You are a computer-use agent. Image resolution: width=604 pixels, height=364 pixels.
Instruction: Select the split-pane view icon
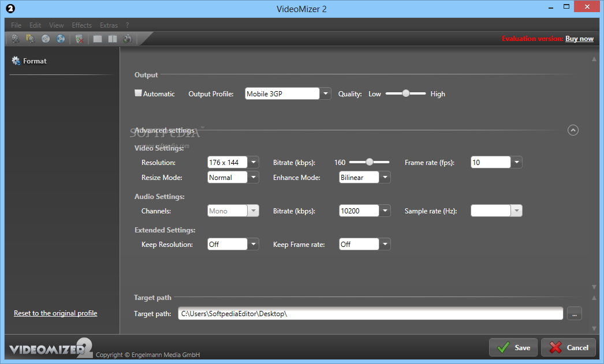point(113,39)
